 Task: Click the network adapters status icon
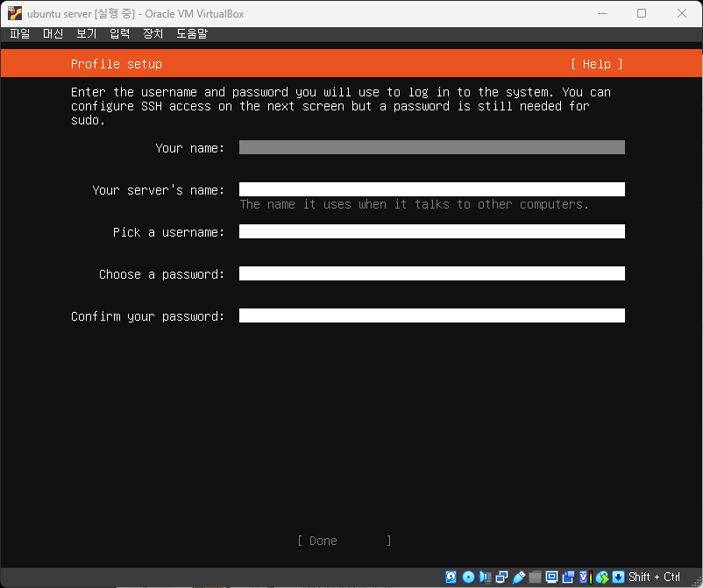[x=501, y=577]
